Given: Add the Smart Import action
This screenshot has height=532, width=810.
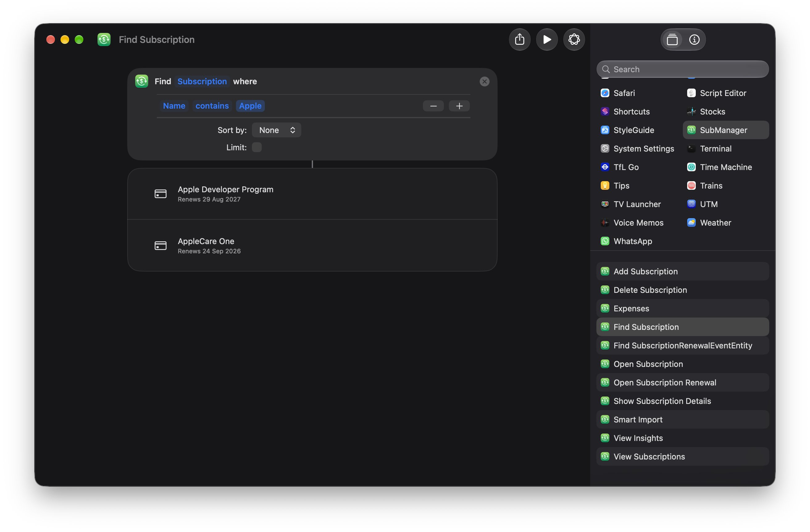Looking at the screenshot, I should pyautogui.click(x=683, y=420).
